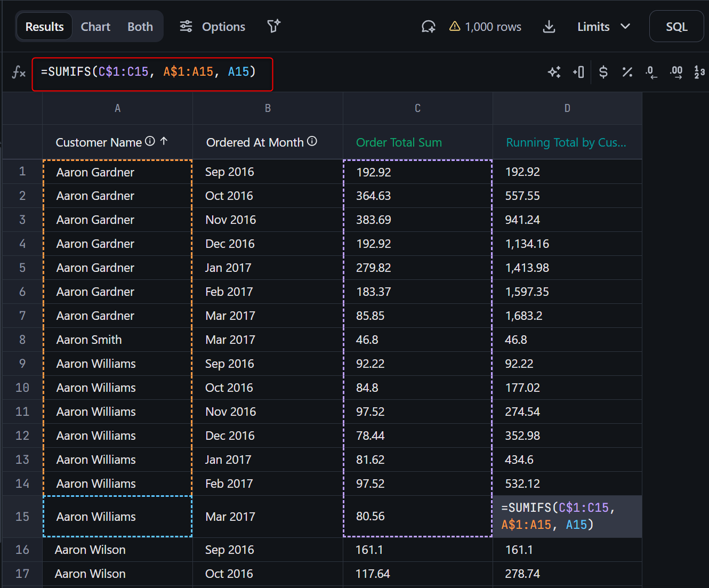Open the SQL view button
The image size is (709, 588).
click(x=676, y=27)
